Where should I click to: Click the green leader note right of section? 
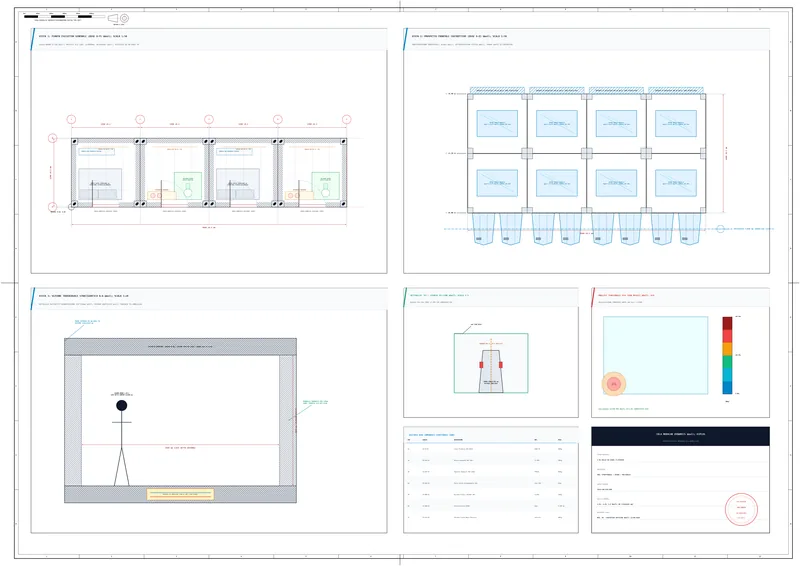[x=315, y=402]
